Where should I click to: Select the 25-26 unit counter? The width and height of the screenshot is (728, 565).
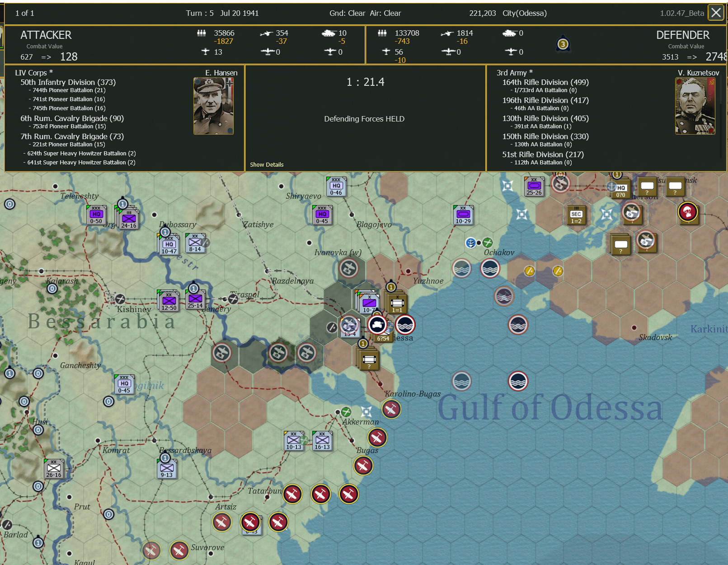(x=534, y=186)
